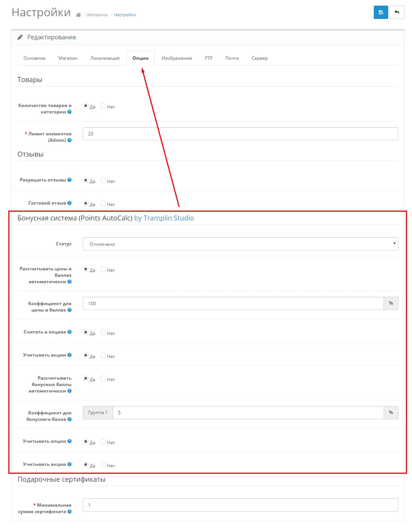
Task: Click the home icon in the breadcrumb
Action: point(78,15)
